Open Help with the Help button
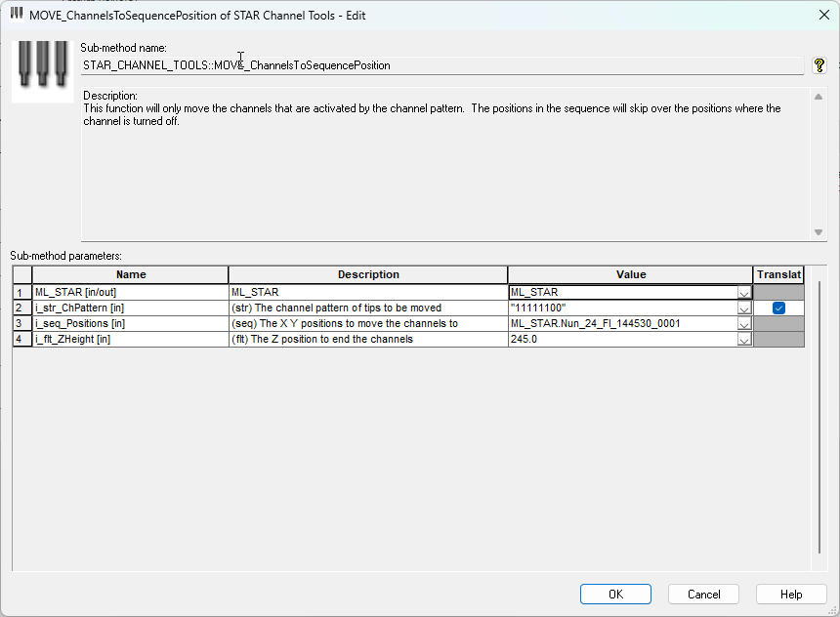840x617 pixels. 791,594
